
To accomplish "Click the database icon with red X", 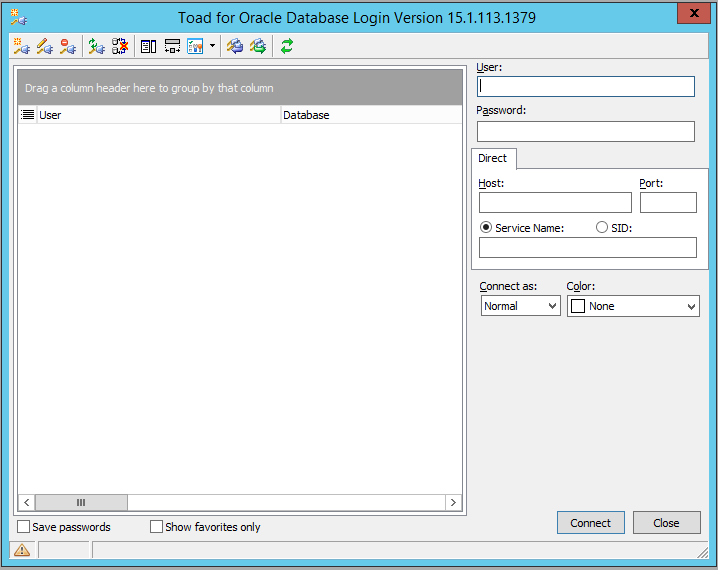I will (x=120, y=46).
